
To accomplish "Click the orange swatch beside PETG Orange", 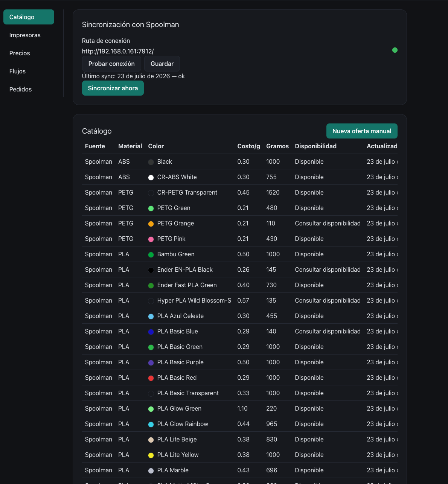I will click(151, 224).
